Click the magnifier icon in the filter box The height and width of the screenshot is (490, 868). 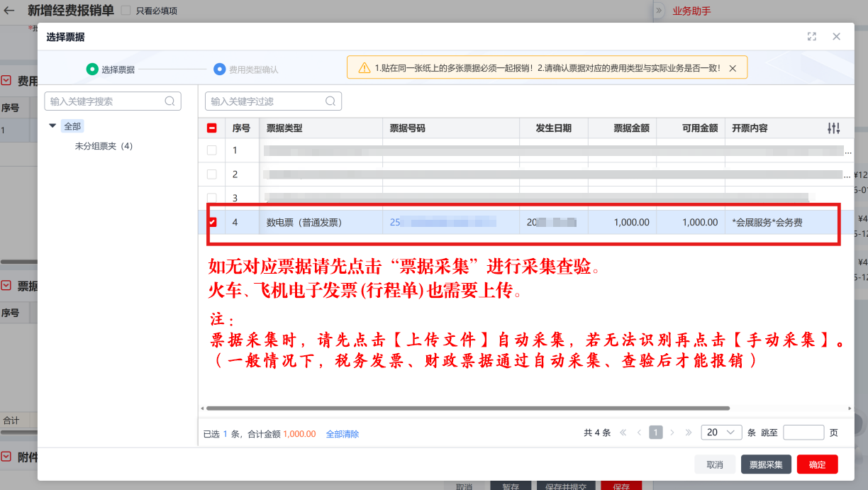[x=330, y=101]
